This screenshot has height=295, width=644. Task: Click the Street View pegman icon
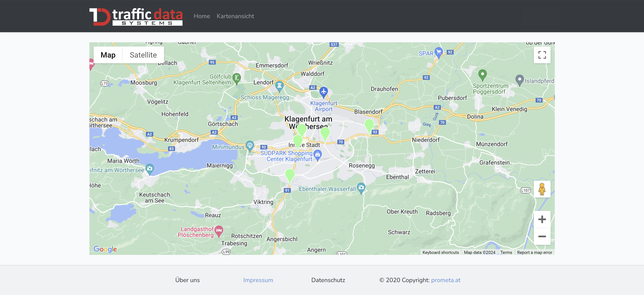pos(542,189)
